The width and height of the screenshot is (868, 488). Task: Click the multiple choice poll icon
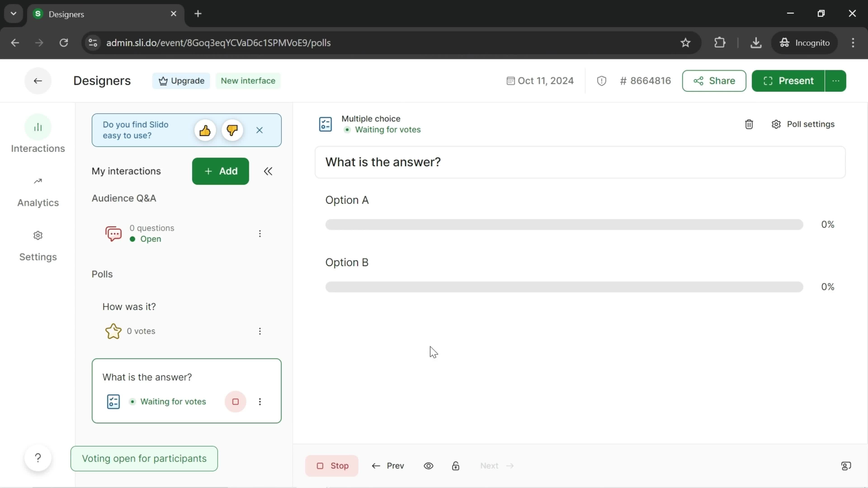point(325,124)
